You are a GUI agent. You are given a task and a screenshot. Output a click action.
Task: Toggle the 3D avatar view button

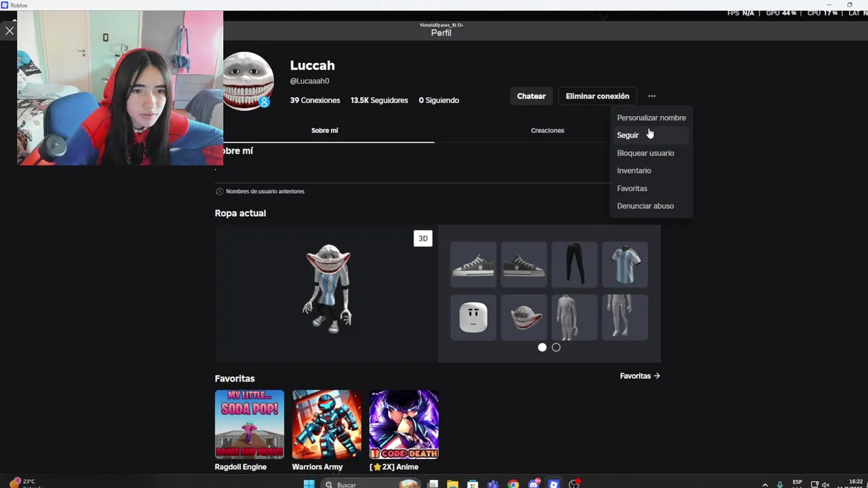coord(423,239)
